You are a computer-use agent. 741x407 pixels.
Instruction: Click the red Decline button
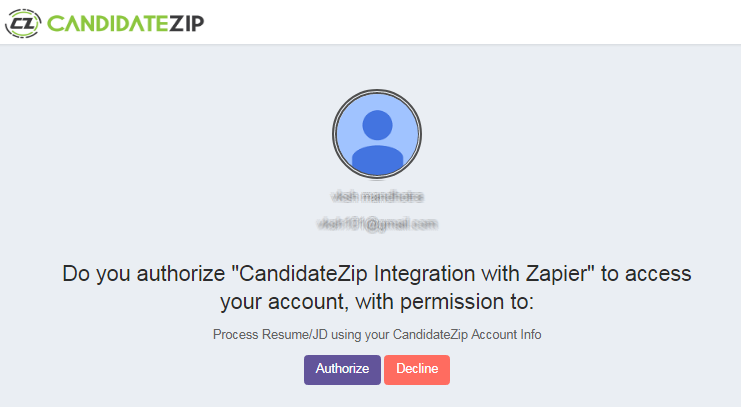417,370
